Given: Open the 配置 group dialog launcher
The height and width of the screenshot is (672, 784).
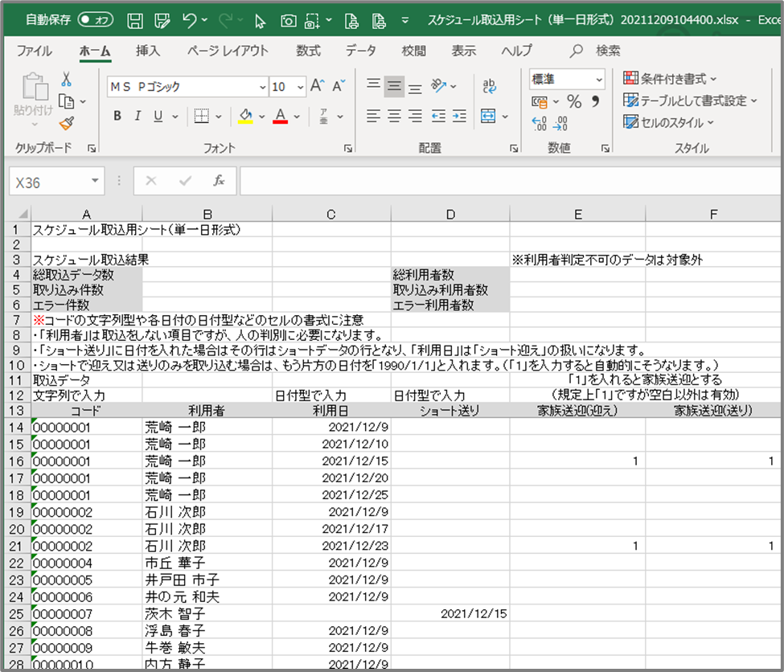Looking at the screenshot, I should 514,148.
